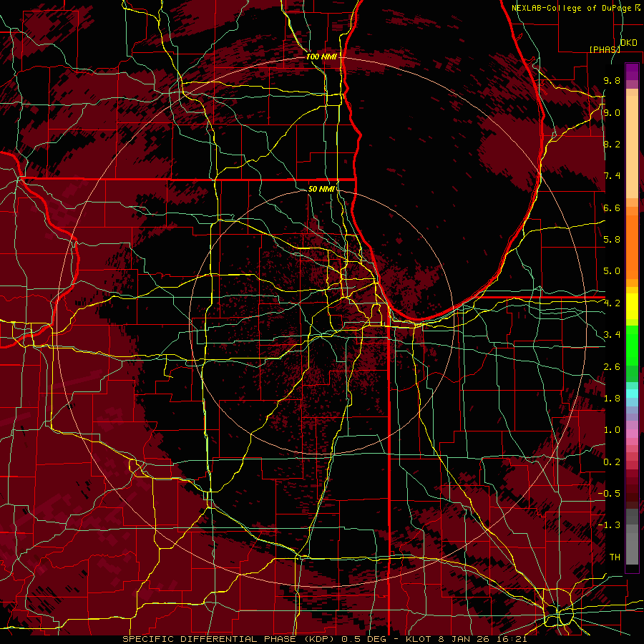Click the 5.0 legend value
Image resolution: width=644 pixels, height=644 pixels.
coord(612,271)
